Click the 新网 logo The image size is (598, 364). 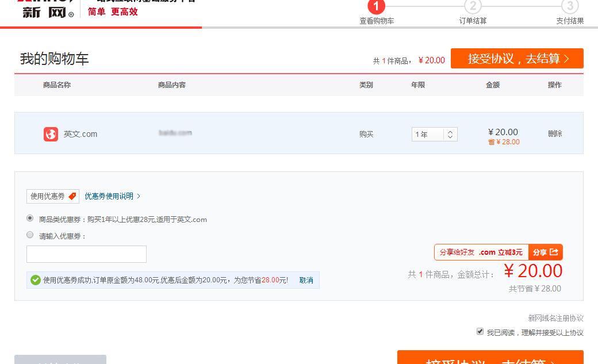click(x=34, y=11)
